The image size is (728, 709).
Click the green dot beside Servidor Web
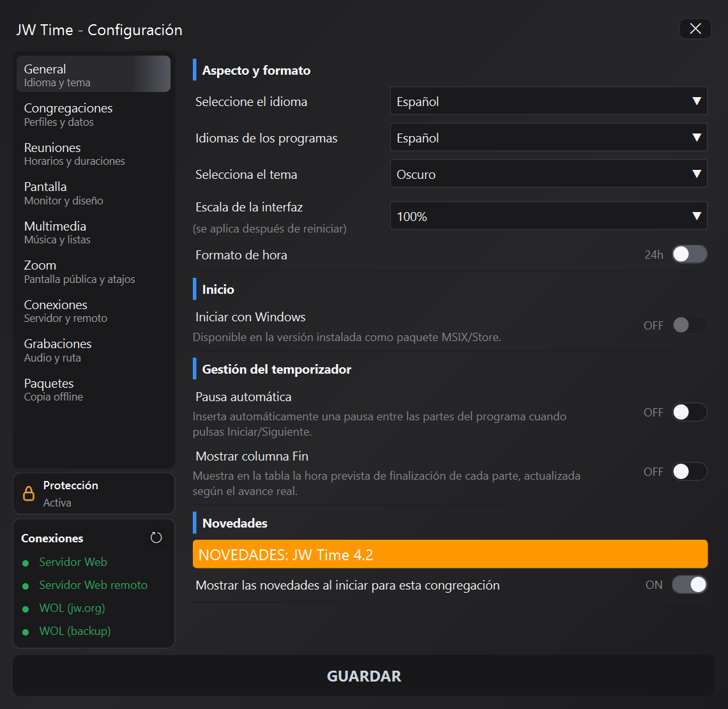[x=26, y=563]
